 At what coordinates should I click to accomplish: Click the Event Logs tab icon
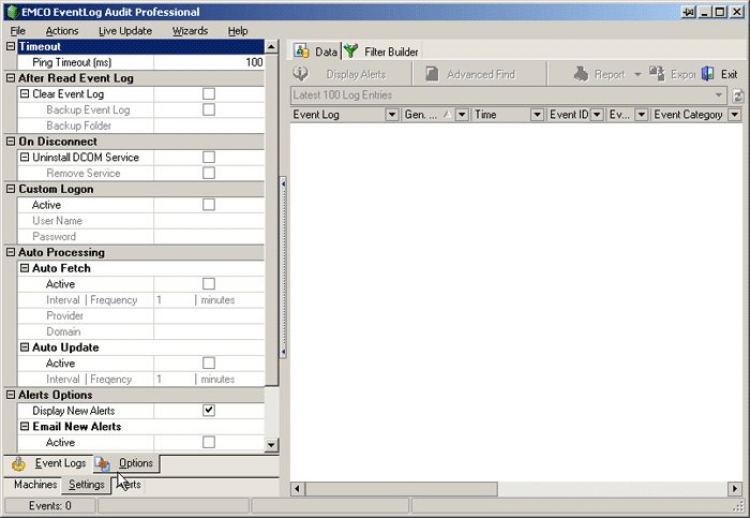coord(19,463)
